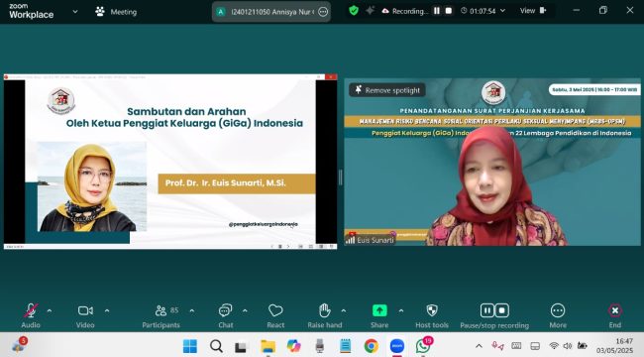Image resolution: width=644 pixels, height=357 pixels.
Task: Stop recording in bottom toolbar
Action: click(x=502, y=310)
